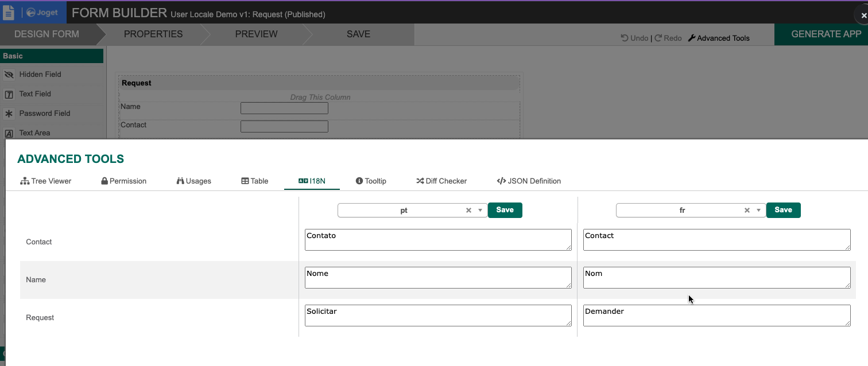Pick the Password Field asterisk icon
Image resolution: width=868 pixels, height=366 pixels.
pos(9,114)
